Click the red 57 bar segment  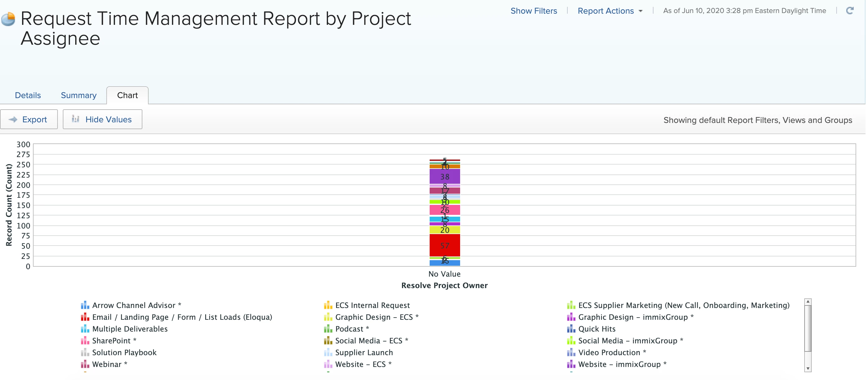(444, 246)
